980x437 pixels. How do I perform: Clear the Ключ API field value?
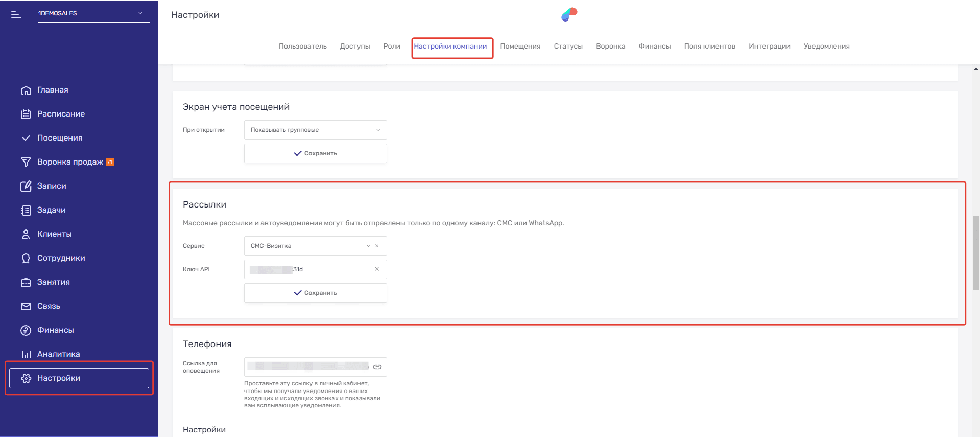[377, 269]
